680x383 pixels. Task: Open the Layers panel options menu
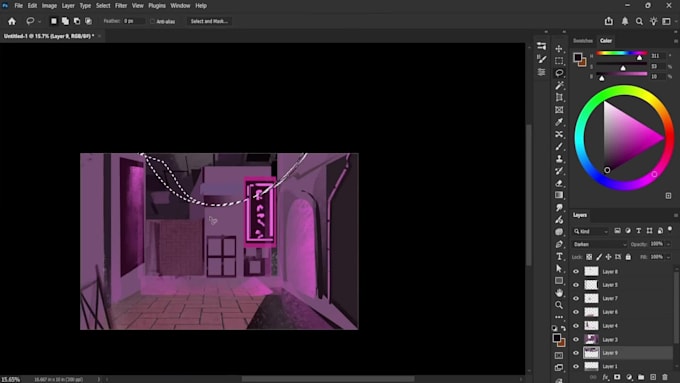676,215
